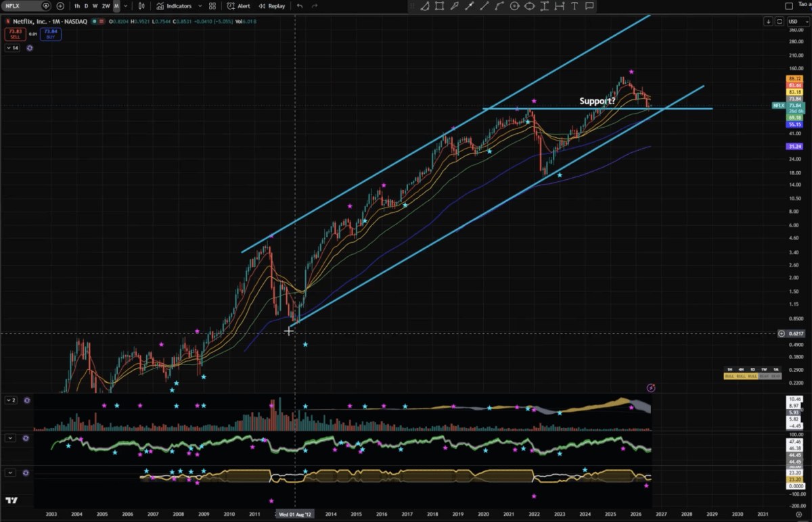
Task: Expand the indicators favorites dropdown arrow
Action: pos(200,6)
